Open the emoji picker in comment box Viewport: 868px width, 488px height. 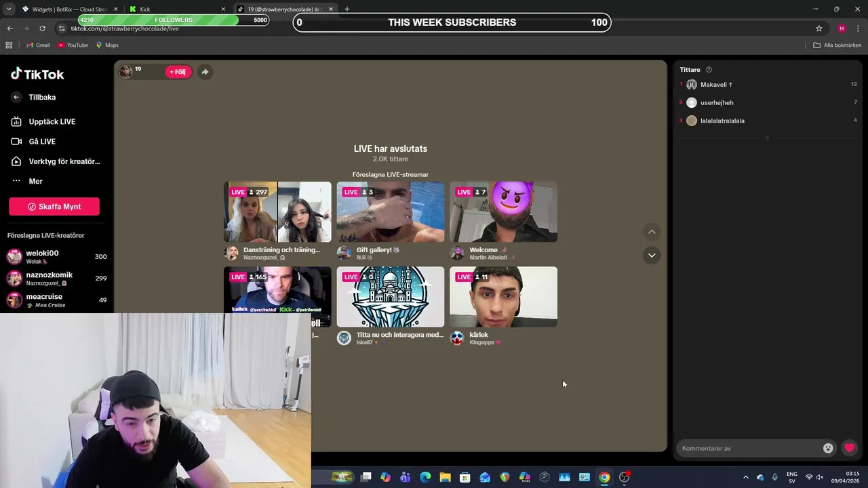tap(828, 448)
